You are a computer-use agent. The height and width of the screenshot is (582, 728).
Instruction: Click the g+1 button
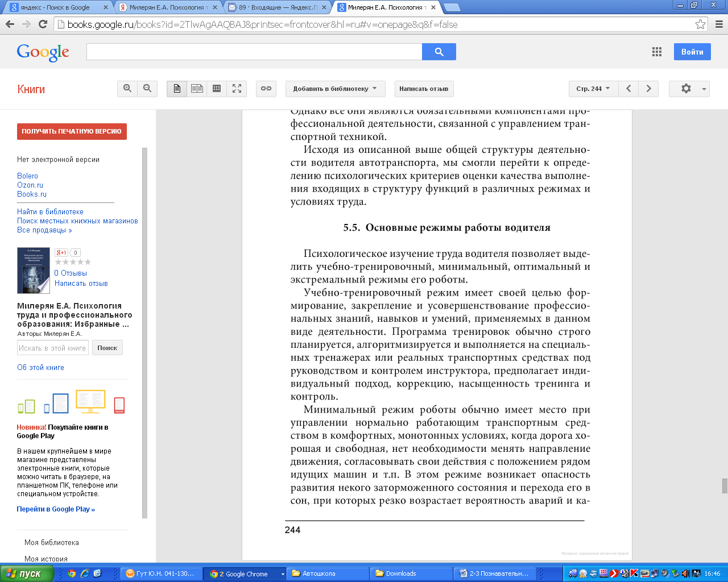click(61, 252)
